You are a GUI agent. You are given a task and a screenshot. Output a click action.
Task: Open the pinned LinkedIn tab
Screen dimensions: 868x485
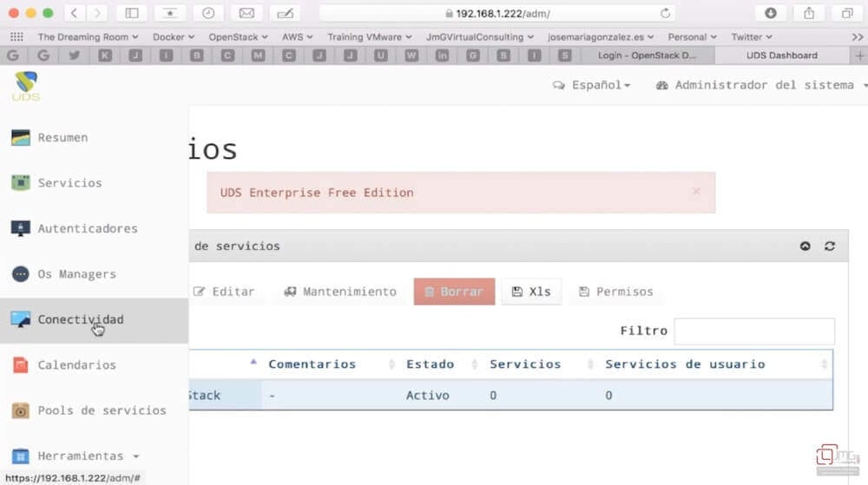pyautogui.click(x=442, y=56)
